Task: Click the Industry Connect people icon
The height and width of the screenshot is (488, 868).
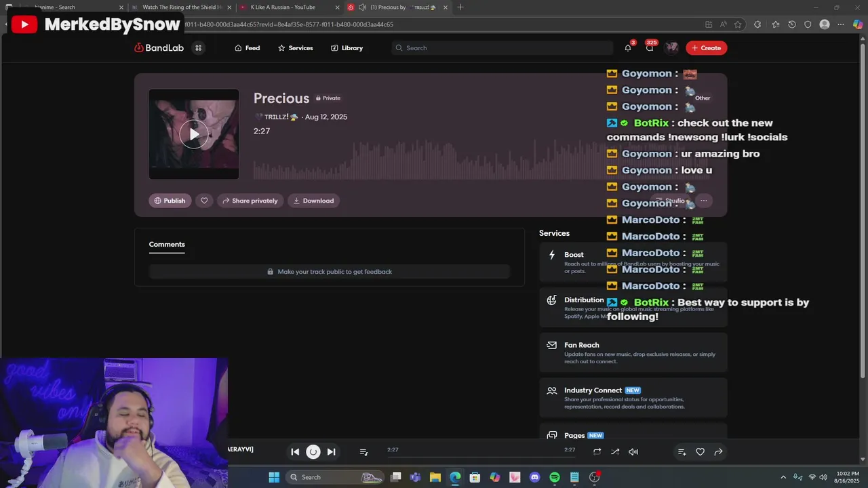Action: [552, 390]
